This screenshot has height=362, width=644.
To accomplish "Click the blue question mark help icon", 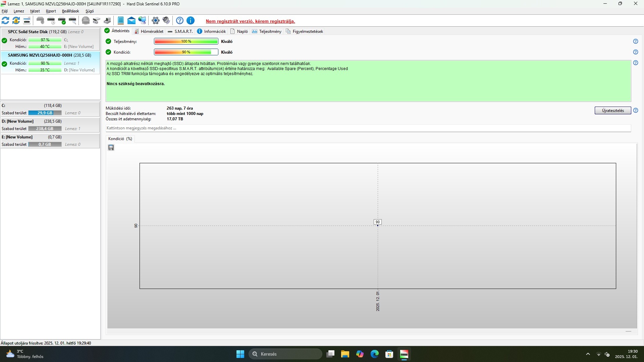I will pos(180,21).
